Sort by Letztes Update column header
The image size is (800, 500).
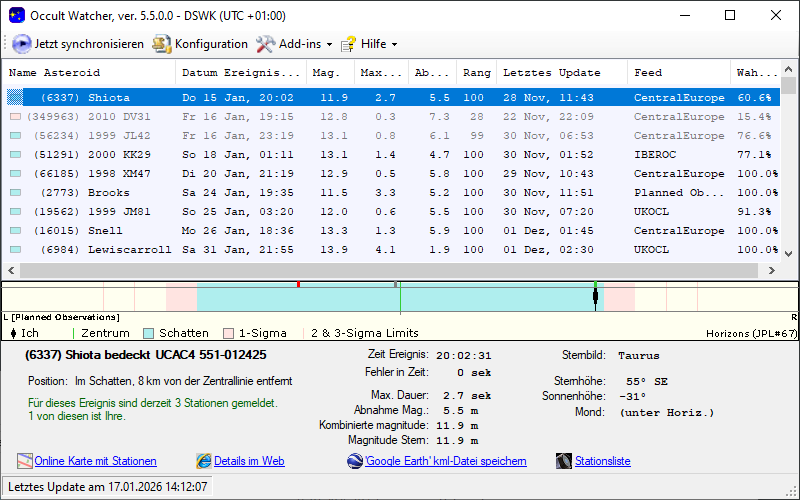pyautogui.click(x=562, y=72)
